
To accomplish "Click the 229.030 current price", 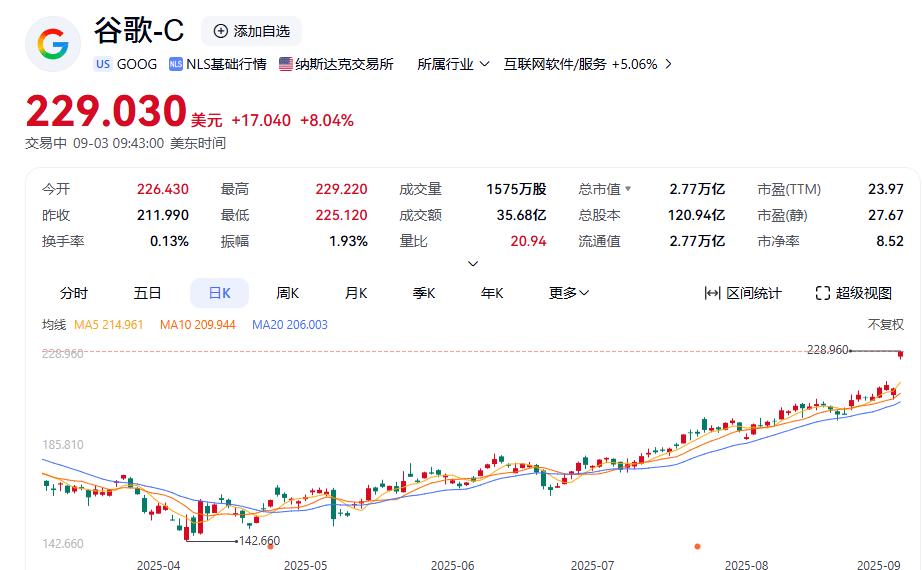I will pos(106,111).
